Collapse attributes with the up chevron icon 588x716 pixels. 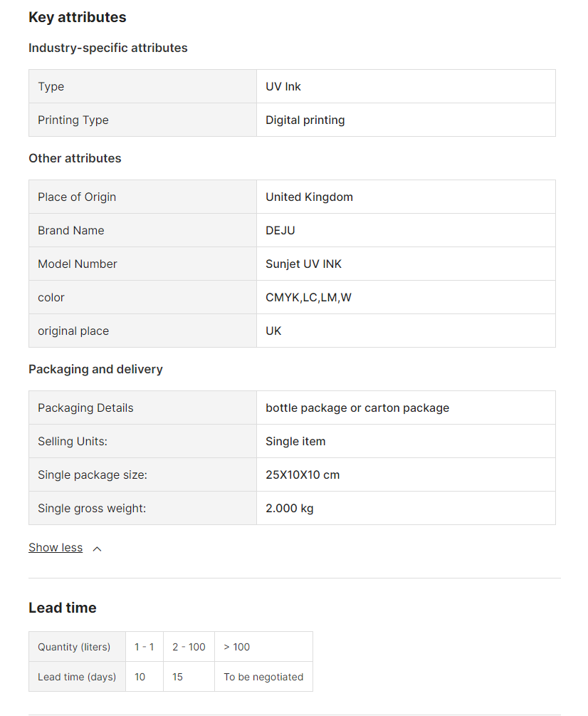(x=98, y=549)
